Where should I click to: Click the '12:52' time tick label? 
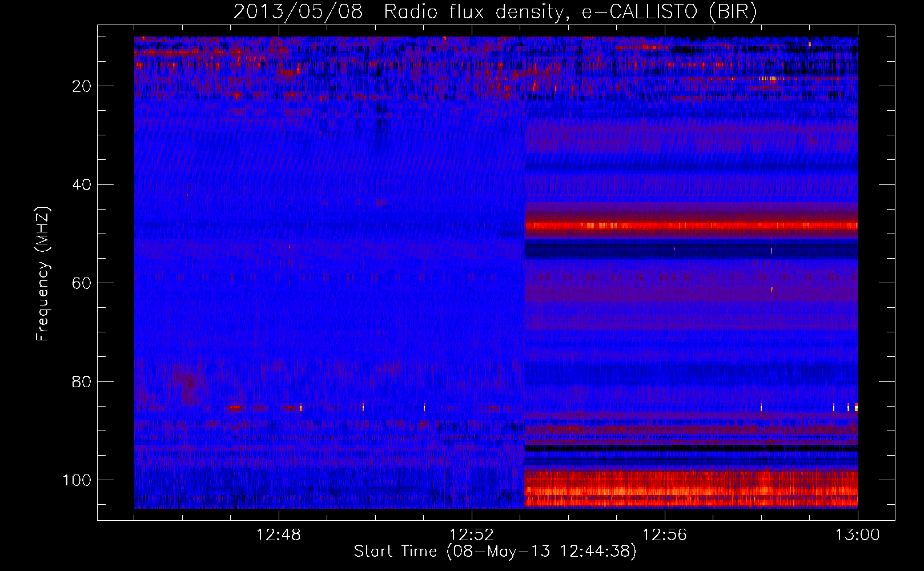(x=472, y=535)
